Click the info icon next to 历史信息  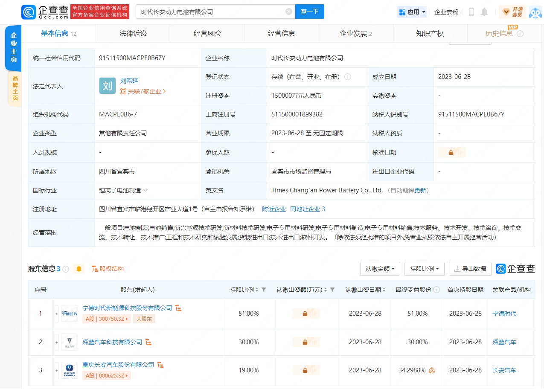pos(520,34)
